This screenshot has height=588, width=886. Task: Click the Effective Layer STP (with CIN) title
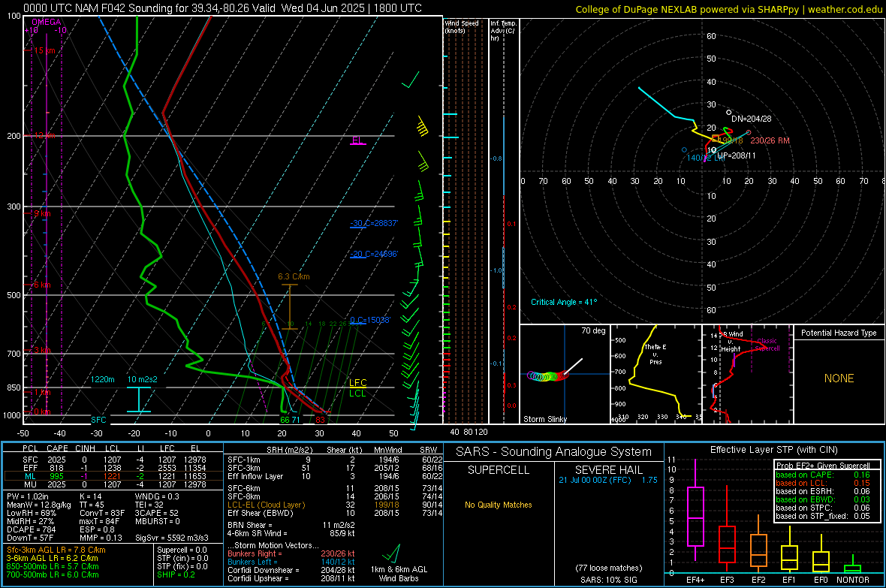(x=773, y=450)
